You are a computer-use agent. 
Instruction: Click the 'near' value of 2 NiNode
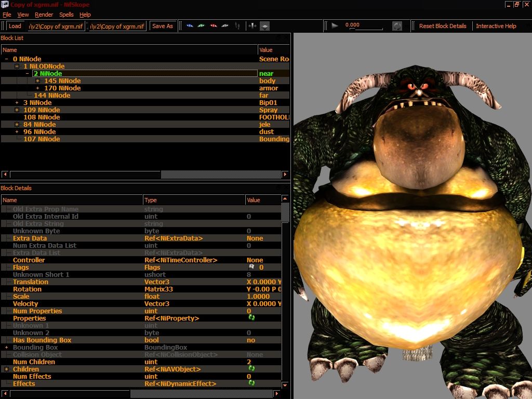tap(266, 74)
